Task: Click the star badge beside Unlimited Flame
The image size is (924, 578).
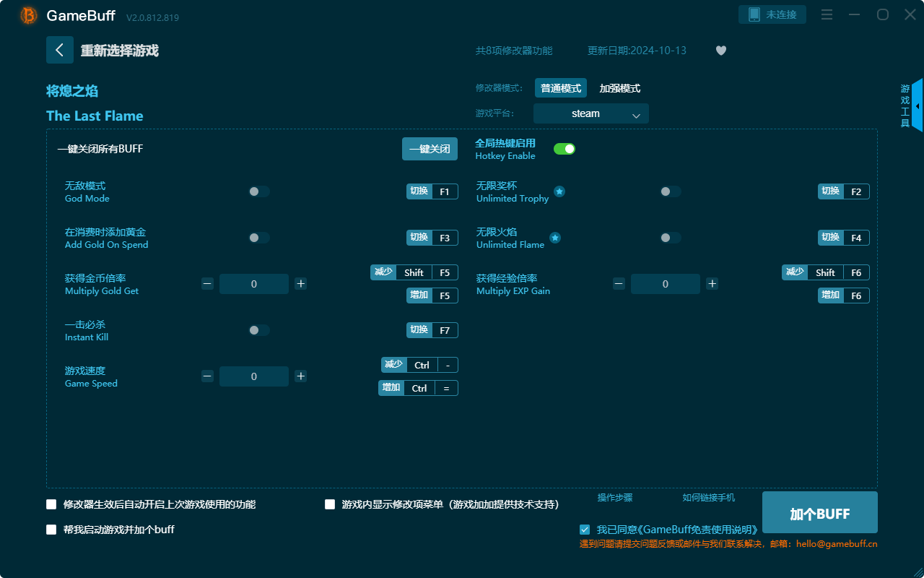Action: click(556, 238)
